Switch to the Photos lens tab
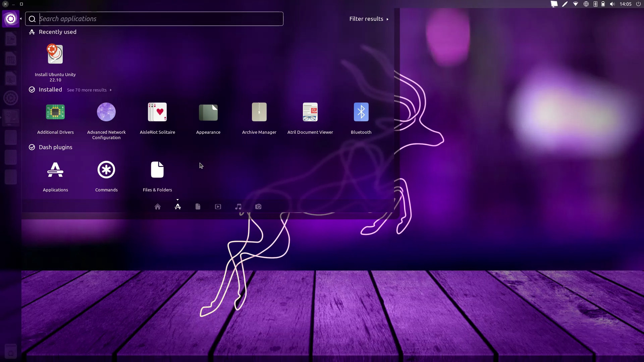Image resolution: width=644 pixels, height=362 pixels. click(x=258, y=207)
